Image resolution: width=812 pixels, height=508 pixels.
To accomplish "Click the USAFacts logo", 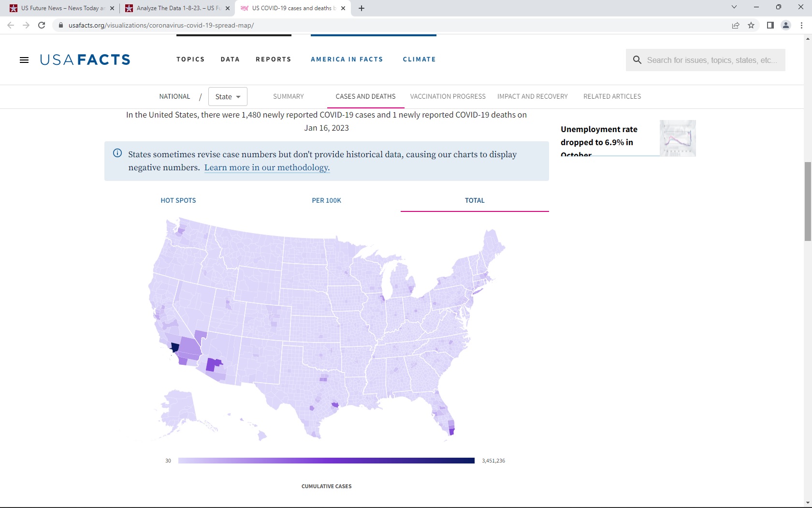I will [85, 60].
